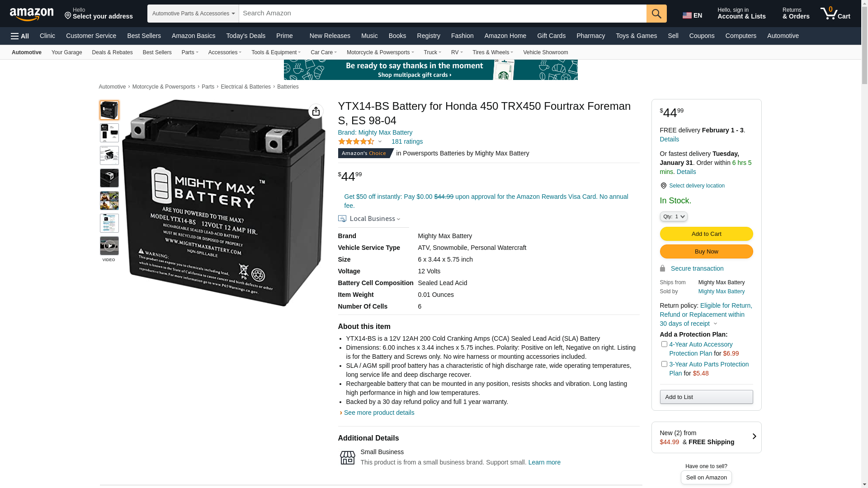
Task: Expand the Local Business dropdown
Action: 369,219
